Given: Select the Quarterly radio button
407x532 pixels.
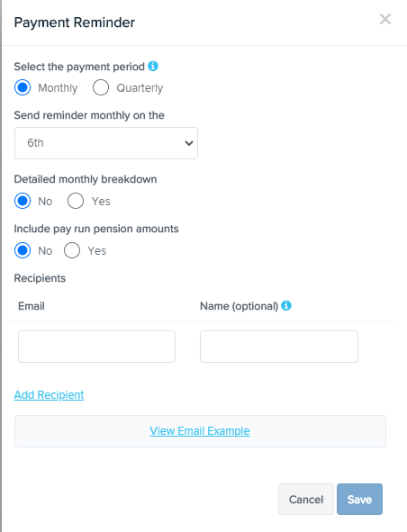Looking at the screenshot, I should point(101,87).
